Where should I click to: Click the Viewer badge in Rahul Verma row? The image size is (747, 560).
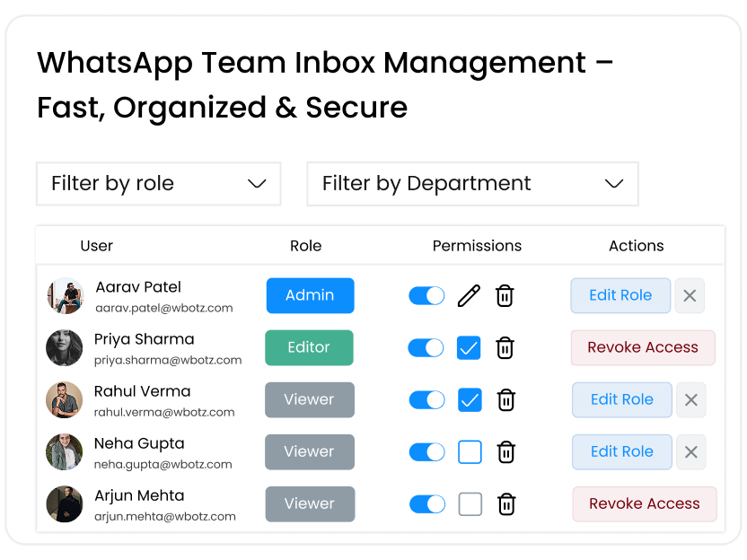point(310,400)
